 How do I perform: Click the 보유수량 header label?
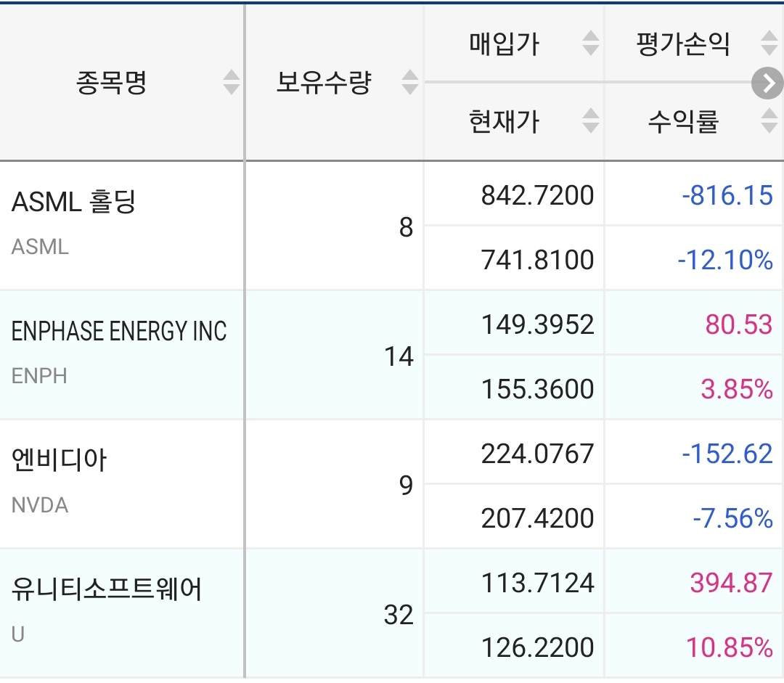pyautogui.click(x=324, y=82)
